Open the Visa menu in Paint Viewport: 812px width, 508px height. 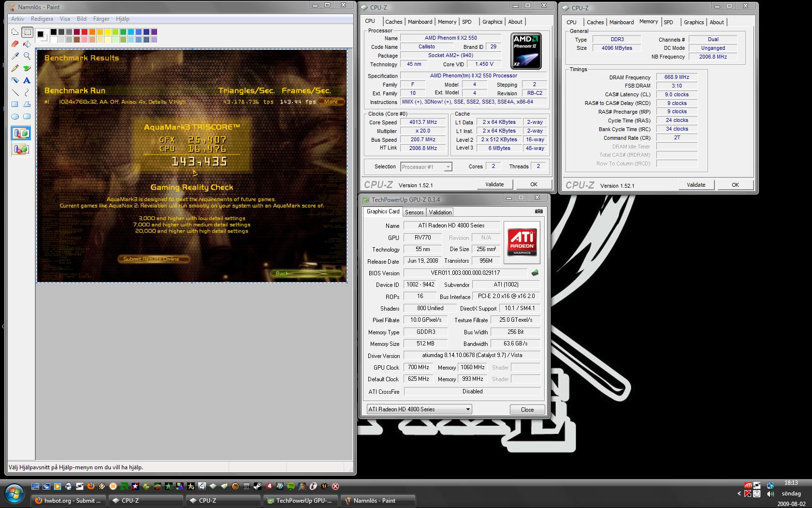tap(65, 19)
